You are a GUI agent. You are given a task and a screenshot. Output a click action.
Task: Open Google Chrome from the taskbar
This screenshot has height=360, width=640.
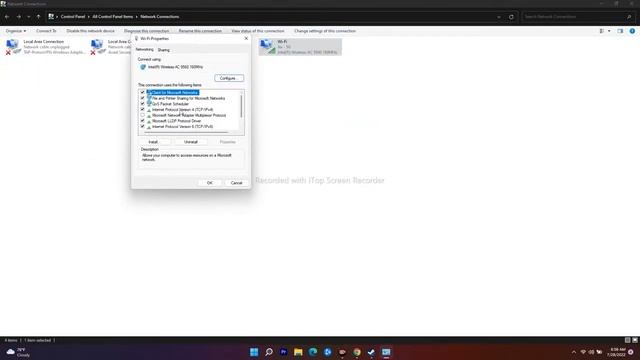(x=357, y=352)
